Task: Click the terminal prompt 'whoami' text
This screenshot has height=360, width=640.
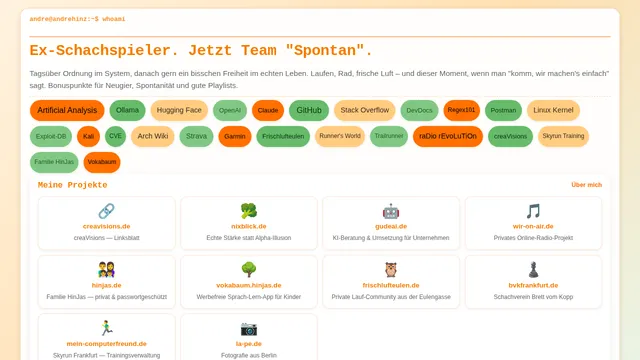Action: click(x=113, y=19)
